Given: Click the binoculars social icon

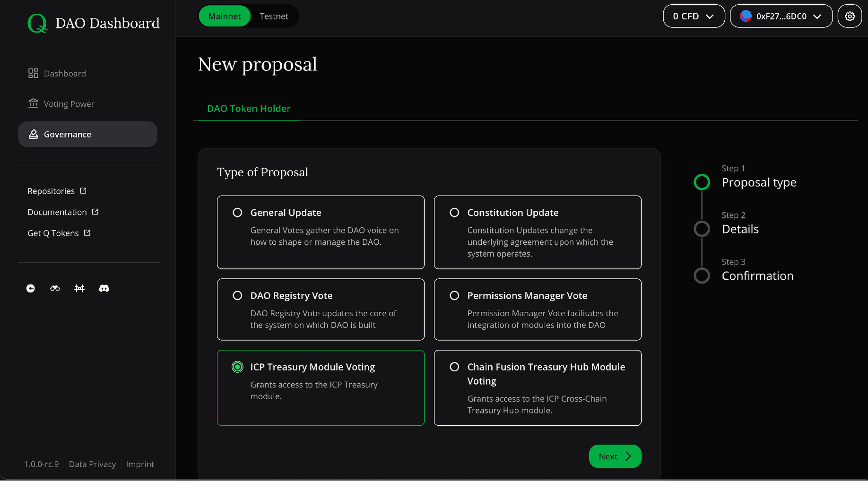Looking at the screenshot, I should click(x=55, y=288).
